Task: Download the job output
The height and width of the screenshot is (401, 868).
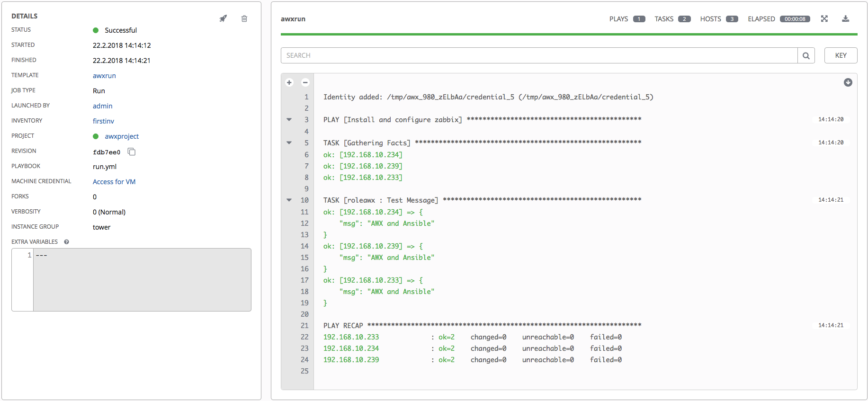Action: coord(846,18)
